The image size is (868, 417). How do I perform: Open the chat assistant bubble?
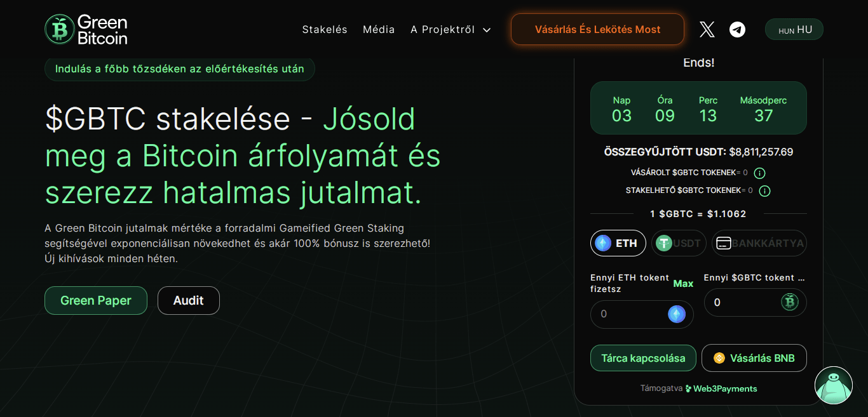click(x=834, y=385)
